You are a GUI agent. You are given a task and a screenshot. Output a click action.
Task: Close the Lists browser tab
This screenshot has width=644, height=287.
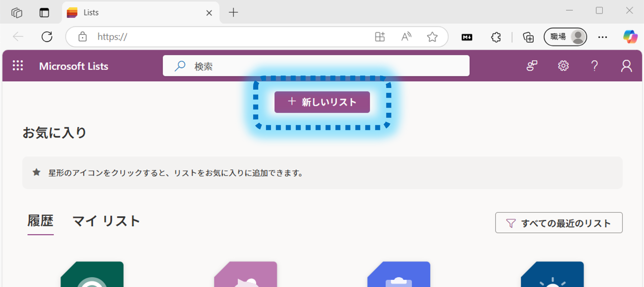(x=209, y=13)
